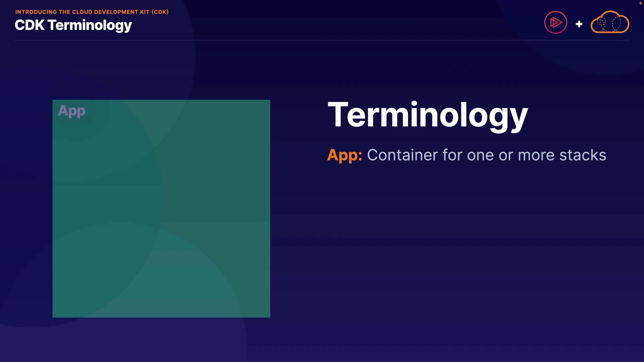Screen dimensions: 644x362
Task: Click the word 'Container' in the App definition
Action: coord(402,155)
